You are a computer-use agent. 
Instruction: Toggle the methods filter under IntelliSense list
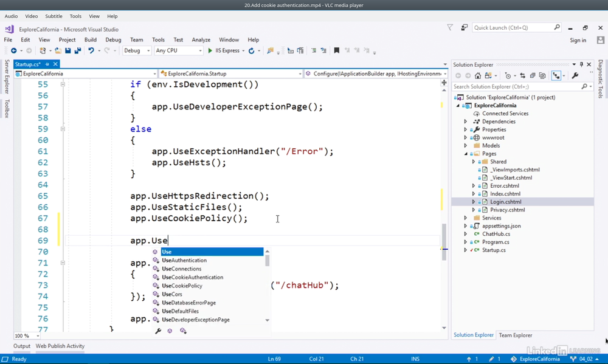pyautogui.click(x=170, y=331)
